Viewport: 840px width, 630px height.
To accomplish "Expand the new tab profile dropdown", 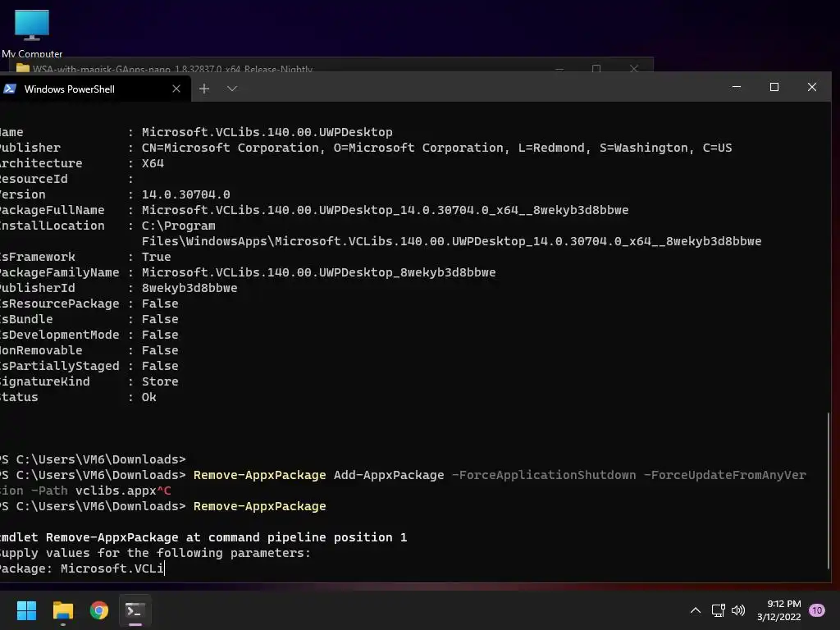I will 232,89.
